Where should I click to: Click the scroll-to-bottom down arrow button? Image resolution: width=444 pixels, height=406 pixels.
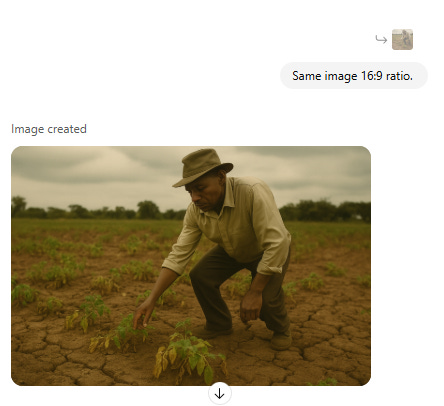[220, 394]
